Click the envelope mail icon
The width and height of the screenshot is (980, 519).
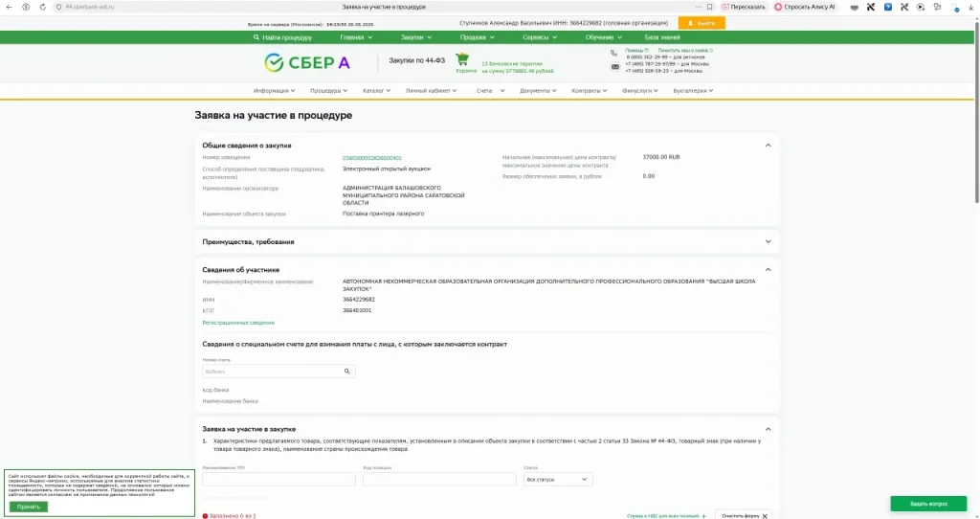pos(615,67)
